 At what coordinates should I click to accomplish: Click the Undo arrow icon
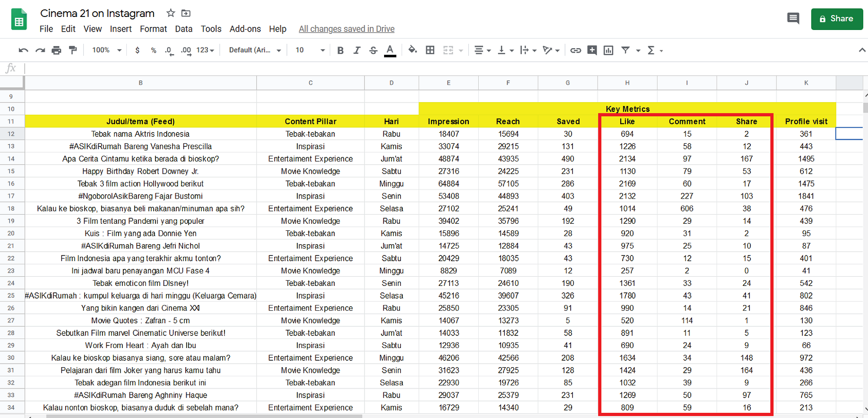pos(23,50)
